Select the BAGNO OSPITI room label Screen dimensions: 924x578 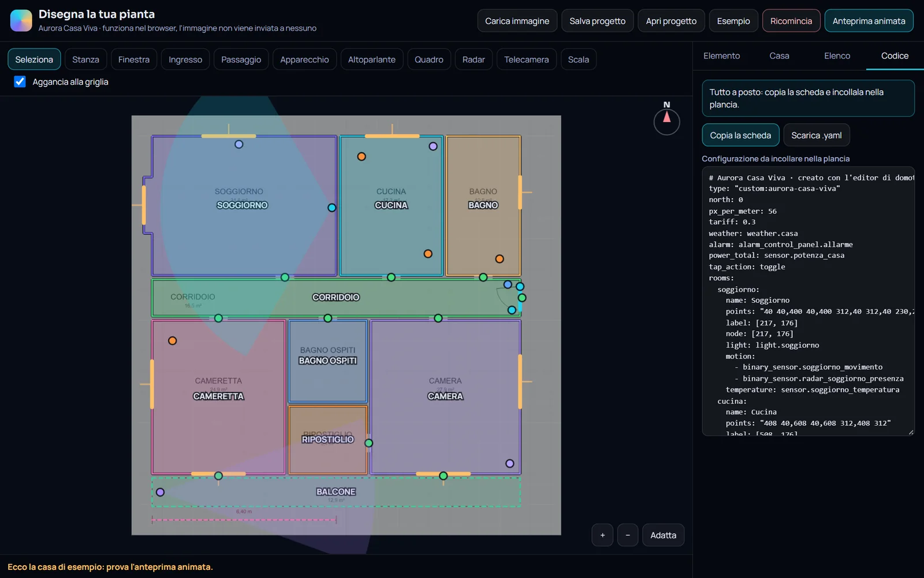click(328, 361)
